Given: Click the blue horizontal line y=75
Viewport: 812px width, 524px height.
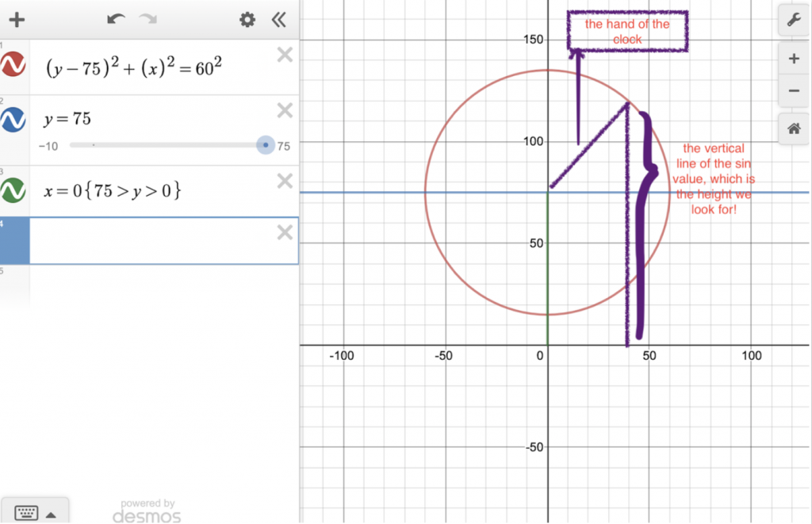Looking at the screenshot, I should [x=362, y=193].
